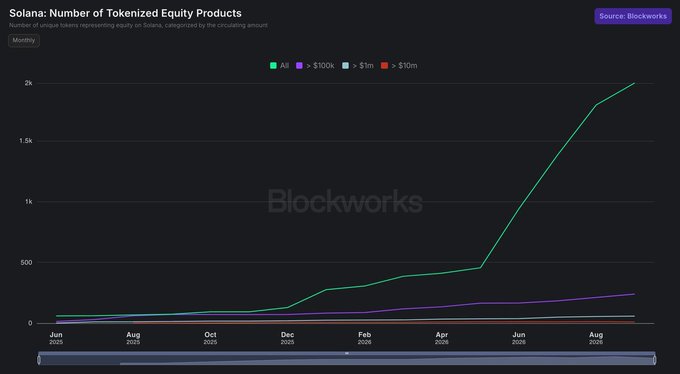
Task: Select the Monthly interval button
Action: tap(24, 40)
